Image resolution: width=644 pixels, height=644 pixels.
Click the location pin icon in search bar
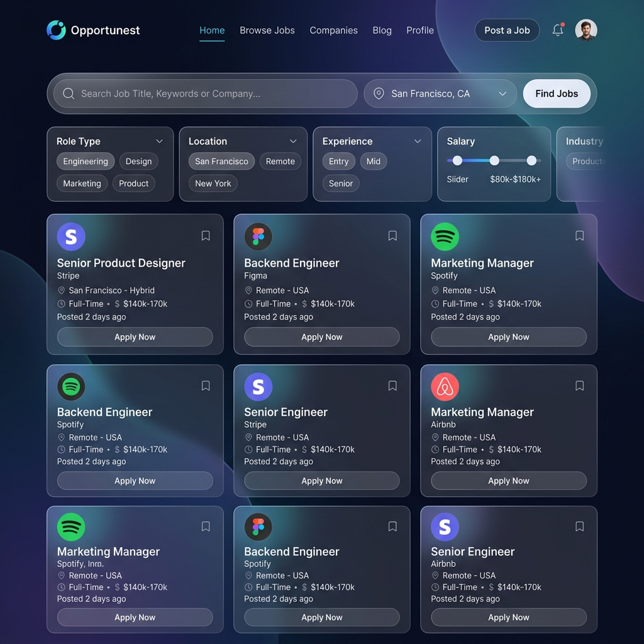[x=379, y=94]
